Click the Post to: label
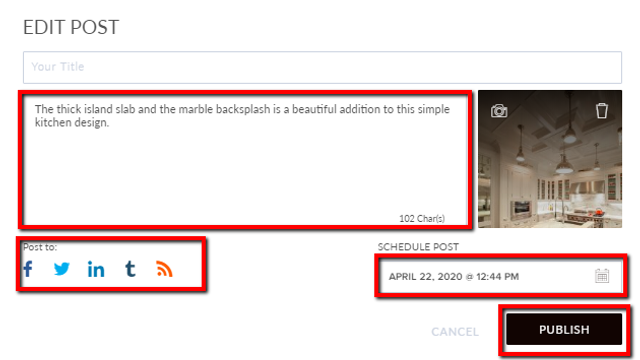This screenshot has width=640, height=360. (40, 247)
